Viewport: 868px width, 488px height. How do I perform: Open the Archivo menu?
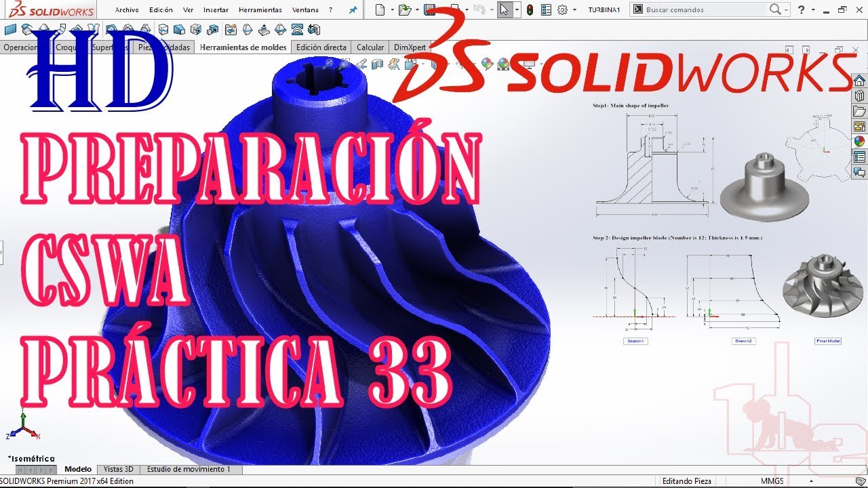coord(127,10)
